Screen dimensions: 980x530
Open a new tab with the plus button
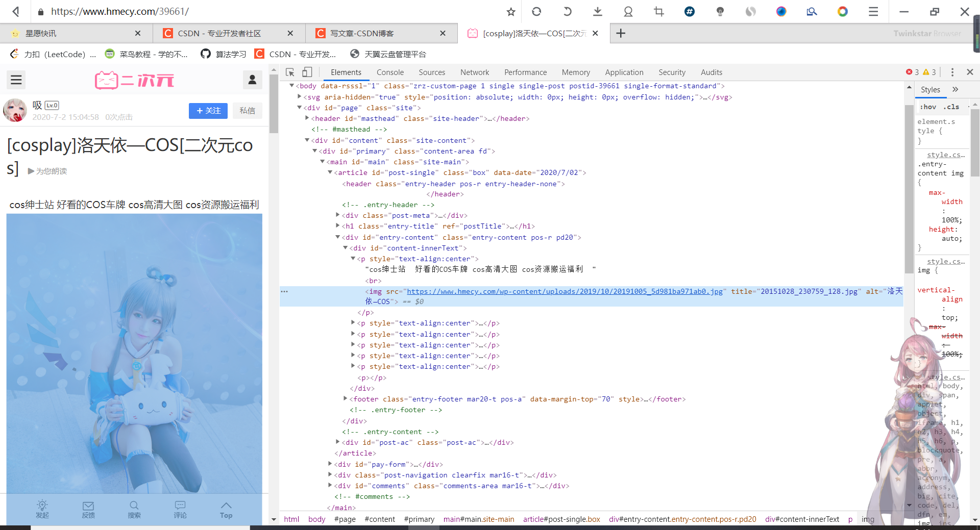(621, 33)
